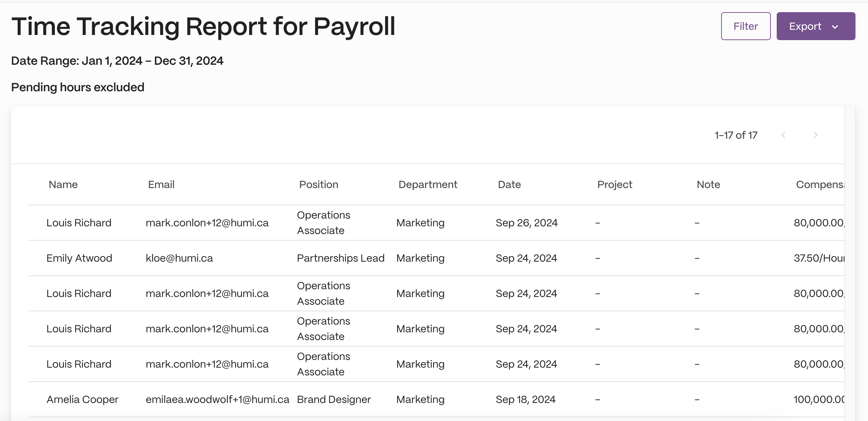Click Partnerships Lead position cell
868x421 pixels.
pos(341,258)
